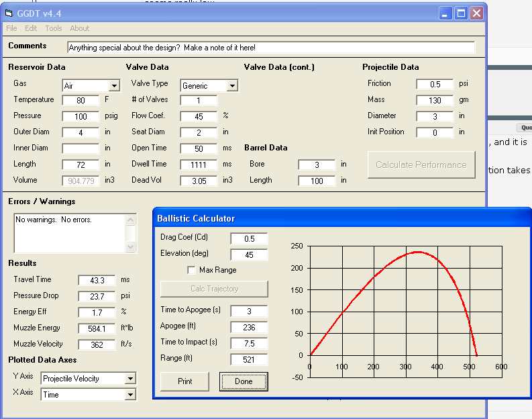
Task: Open the Valve Type dropdown
Action: [232, 86]
